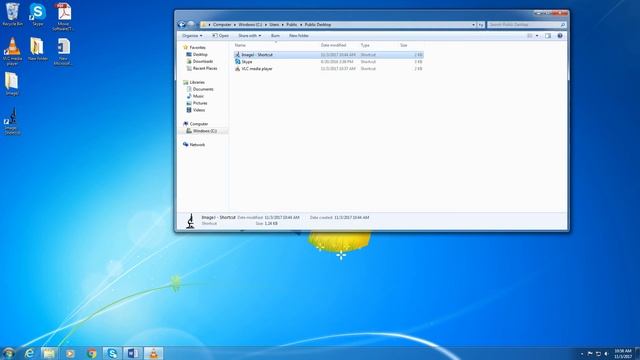Viewport: 640px width, 360px height.
Task: Click the File Explorer taskbar icon
Action: tap(49, 353)
